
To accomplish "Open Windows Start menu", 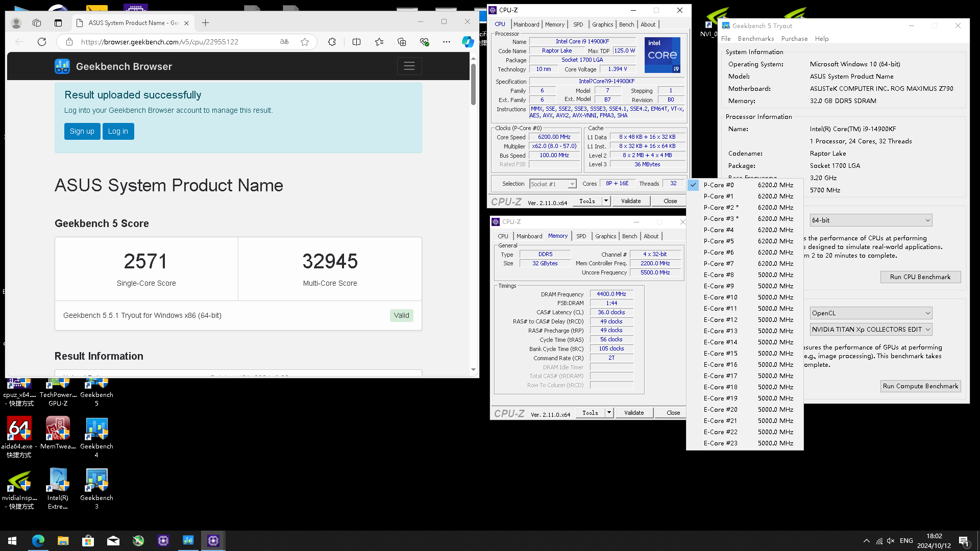I will pos(12,541).
